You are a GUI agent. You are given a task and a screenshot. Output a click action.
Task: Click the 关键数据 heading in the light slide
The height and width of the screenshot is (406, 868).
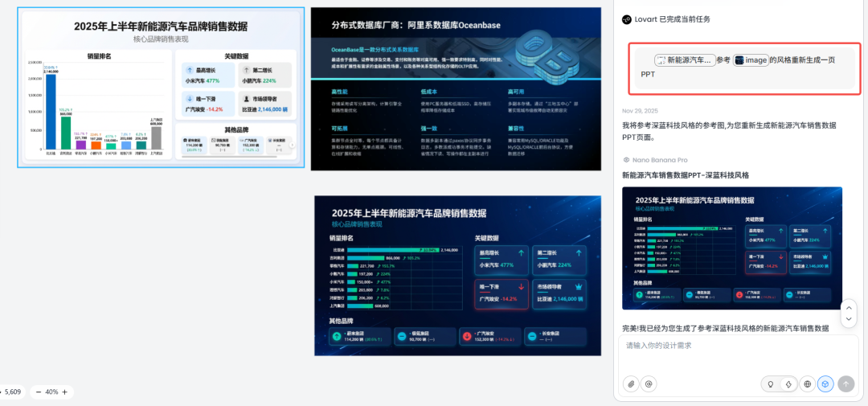[236, 56]
